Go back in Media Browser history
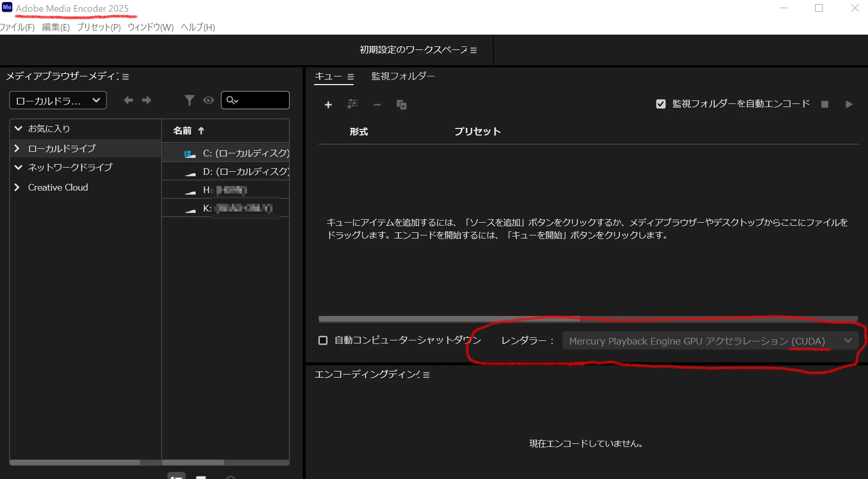The width and height of the screenshot is (868, 479). (x=128, y=100)
